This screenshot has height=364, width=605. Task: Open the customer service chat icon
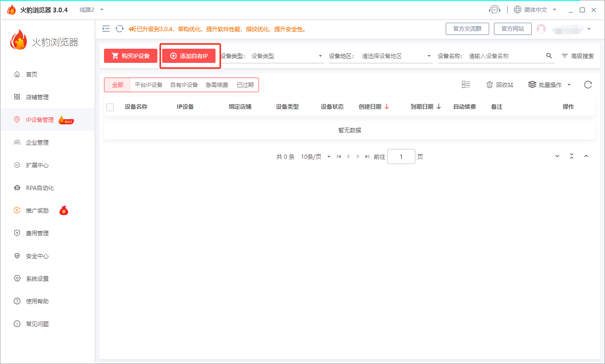click(x=494, y=9)
